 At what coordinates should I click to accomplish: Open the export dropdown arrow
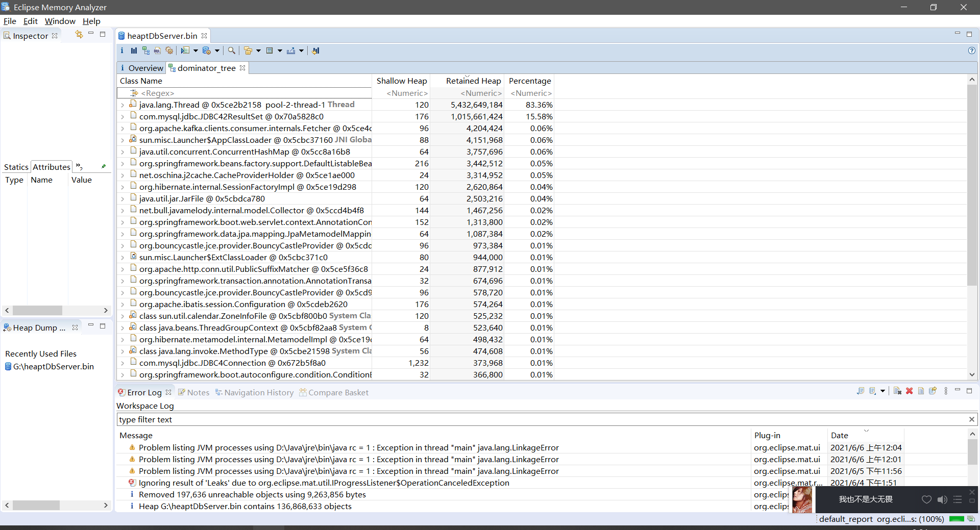(x=301, y=51)
